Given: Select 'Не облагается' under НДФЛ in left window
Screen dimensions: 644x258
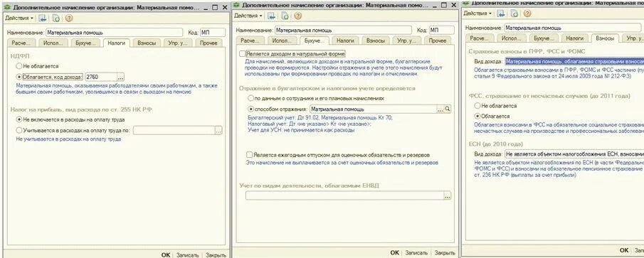Looking at the screenshot, I should coord(19,65).
